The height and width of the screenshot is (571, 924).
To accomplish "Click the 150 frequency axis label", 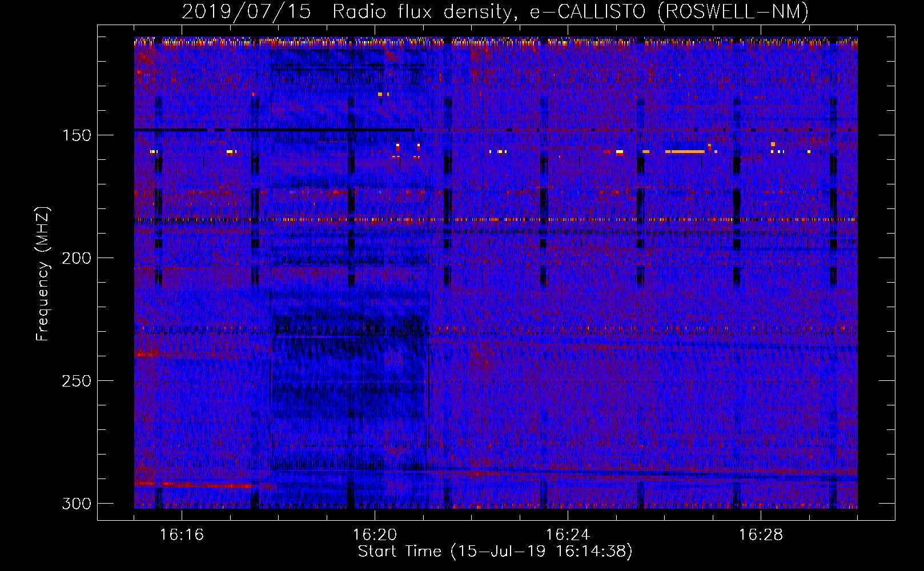I will (77, 135).
